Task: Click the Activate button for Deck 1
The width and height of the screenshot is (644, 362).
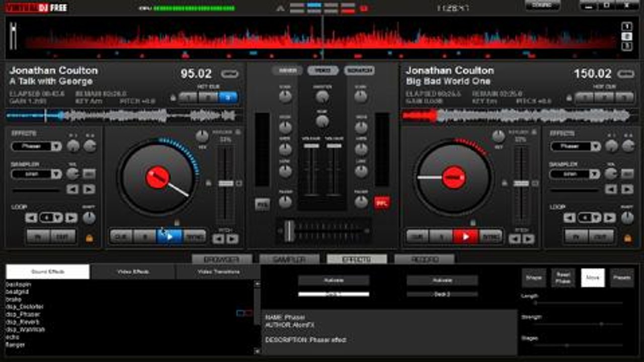Action: point(334,280)
